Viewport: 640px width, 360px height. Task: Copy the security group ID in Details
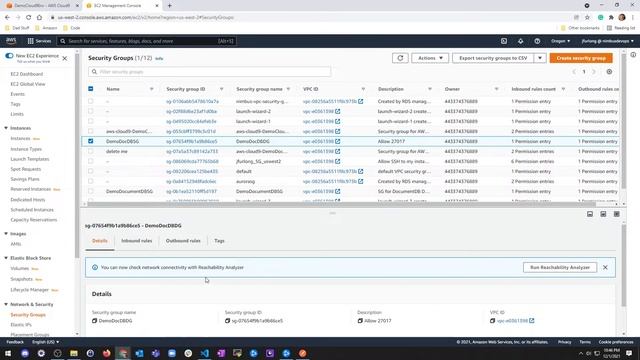coord(227,321)
